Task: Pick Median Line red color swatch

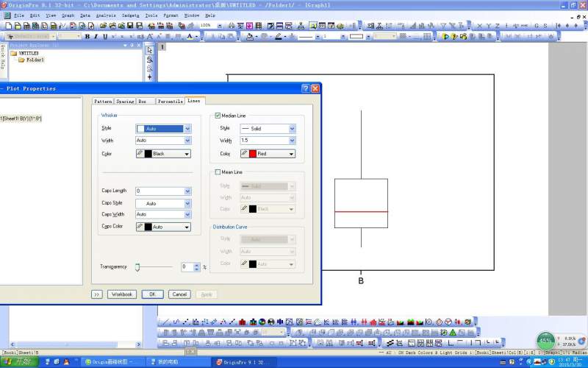Action: 268,154
